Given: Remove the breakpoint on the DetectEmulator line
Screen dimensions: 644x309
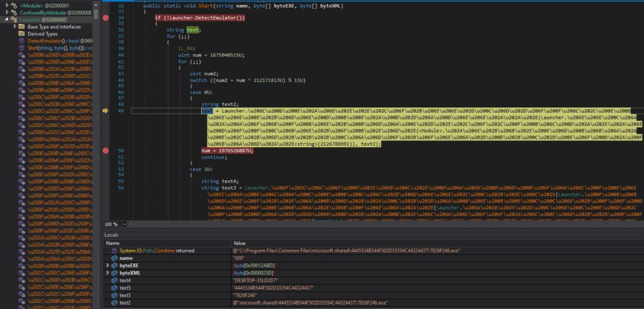Looking at the screenshot, I should click(106, 18).
